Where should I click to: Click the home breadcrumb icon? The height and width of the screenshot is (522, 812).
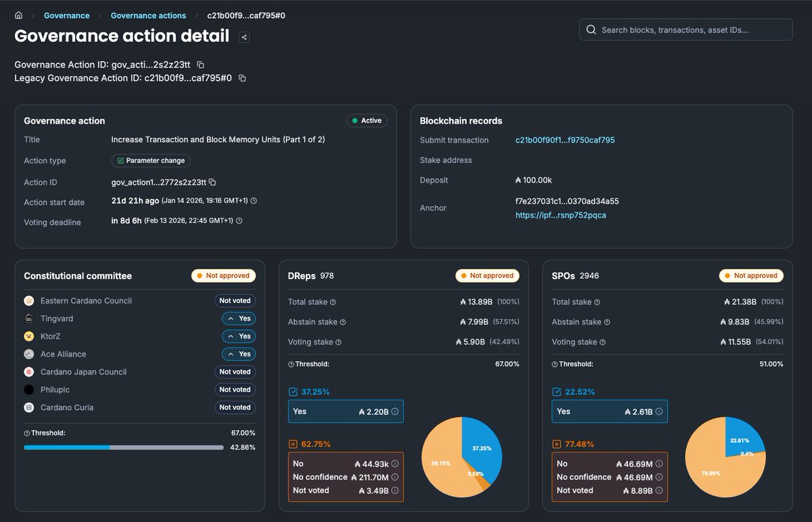tap(18, 15)
